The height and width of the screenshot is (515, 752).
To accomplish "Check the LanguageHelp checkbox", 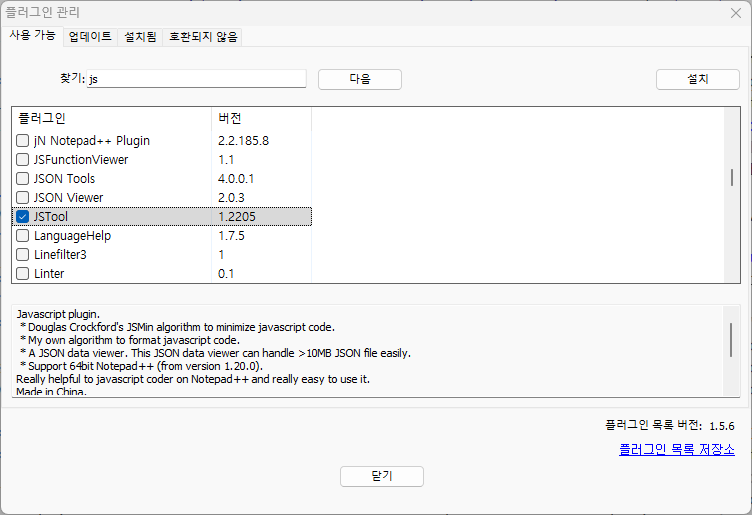I will click(23, 235).
